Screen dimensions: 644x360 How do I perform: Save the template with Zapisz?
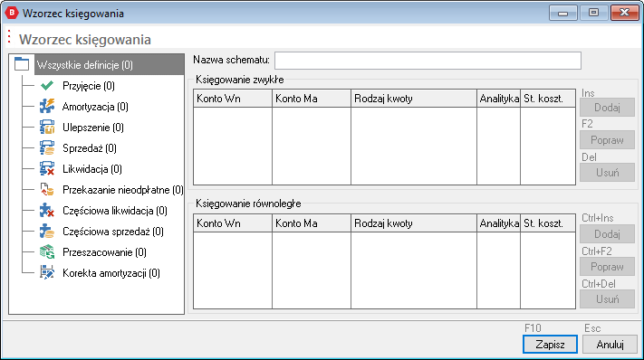pos(550,345)
